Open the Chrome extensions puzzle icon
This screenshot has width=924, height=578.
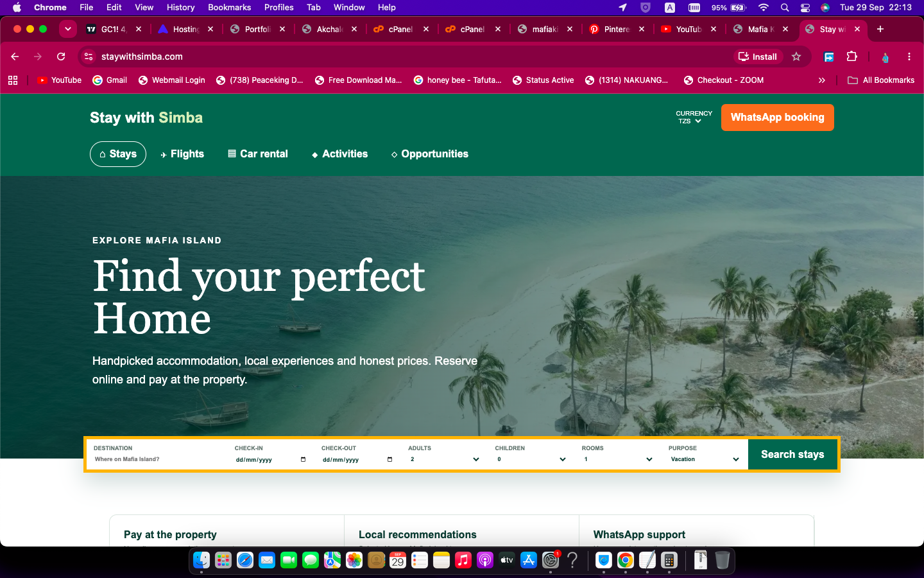click(x=852, y=57)
